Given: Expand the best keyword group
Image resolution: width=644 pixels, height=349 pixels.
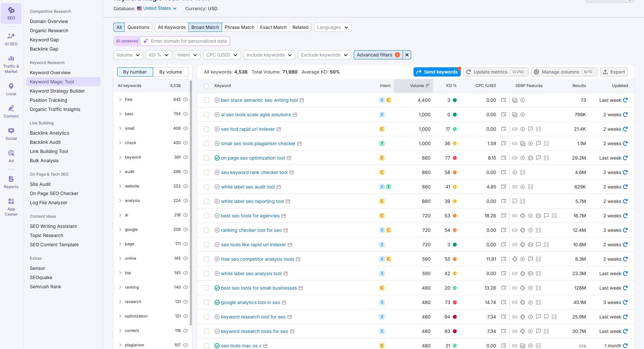Looking at the screenshot, I should pyautogui.click(x=120, y=114).
